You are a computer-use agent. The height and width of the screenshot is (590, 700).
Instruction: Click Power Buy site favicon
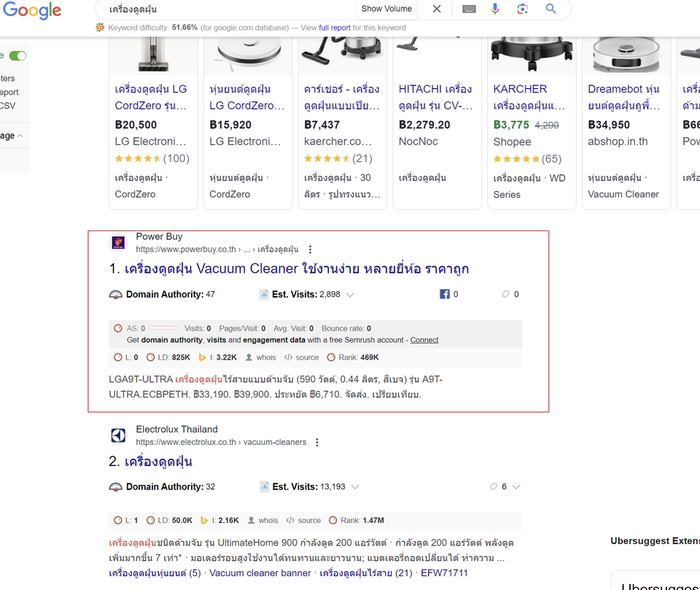click(x=118, y=243)
